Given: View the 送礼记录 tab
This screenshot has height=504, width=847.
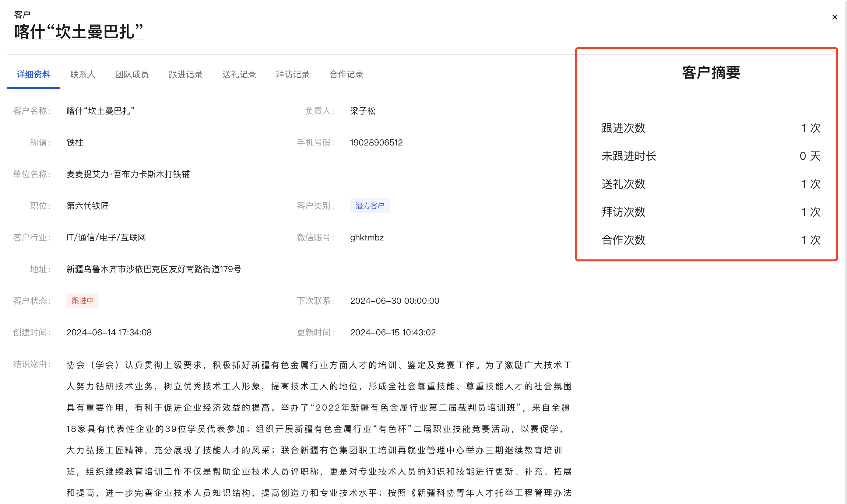Looking at the screenshot, I should click(239, 74).
